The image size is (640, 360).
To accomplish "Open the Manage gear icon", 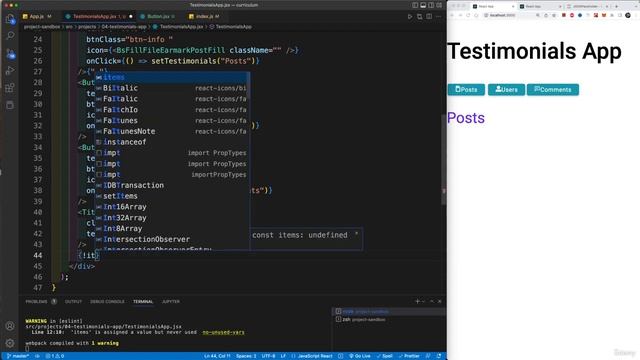I will 10,343.
